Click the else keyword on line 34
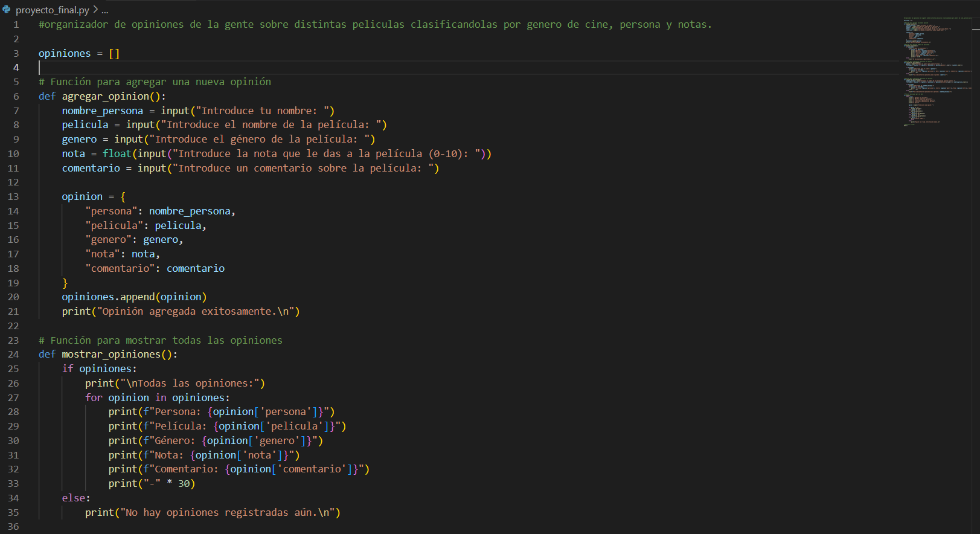Viewport: 980px width, 534px height. (x=74, y=498)
